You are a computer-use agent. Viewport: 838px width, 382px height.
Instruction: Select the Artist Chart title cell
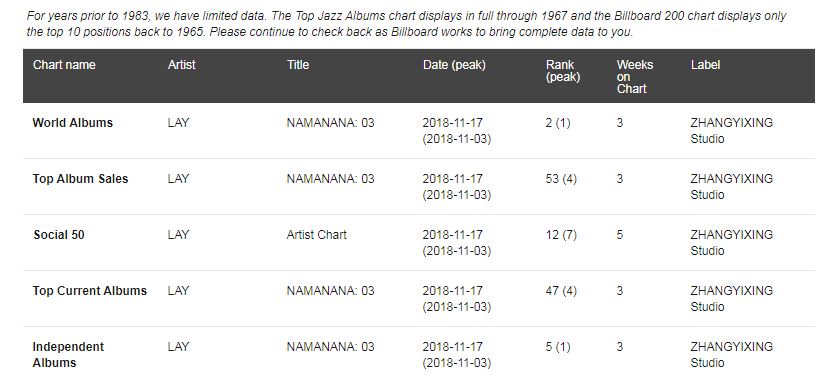pos(316,235)
